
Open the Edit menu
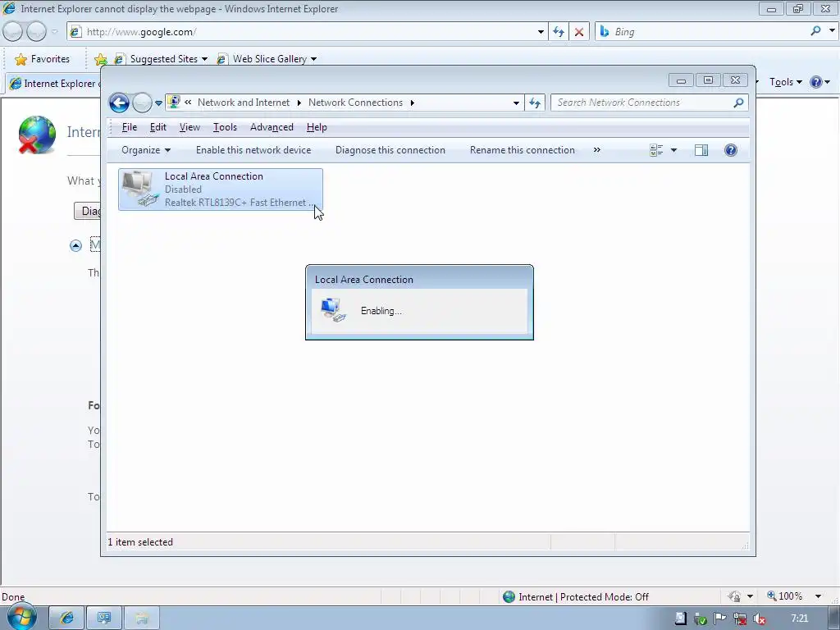point(158,127)
